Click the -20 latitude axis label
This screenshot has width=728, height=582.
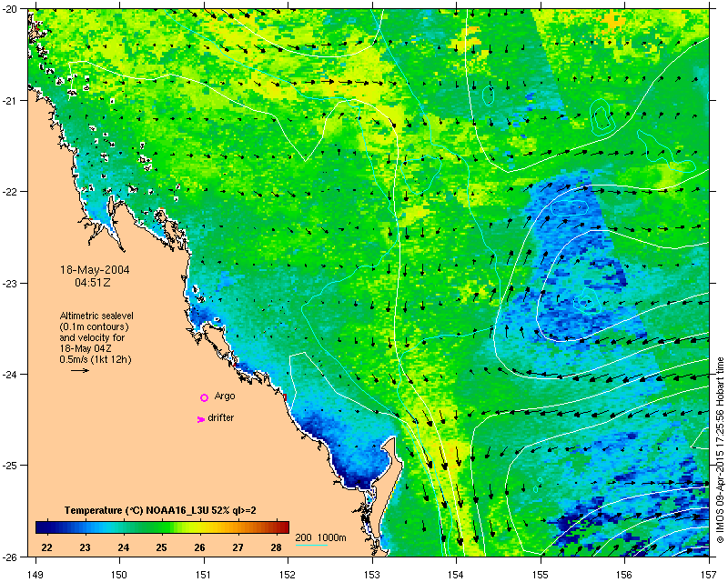(10, 10)
